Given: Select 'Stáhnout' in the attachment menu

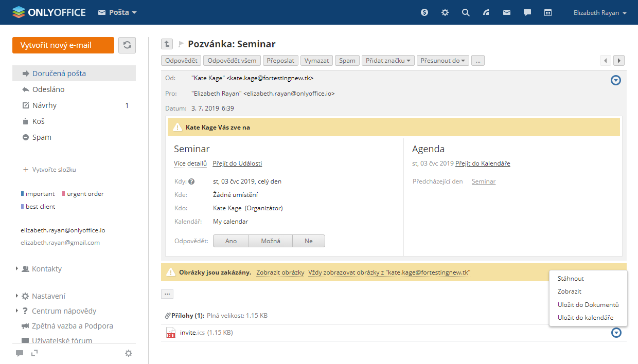Looking at the screenshot, I should coord(571,279).
